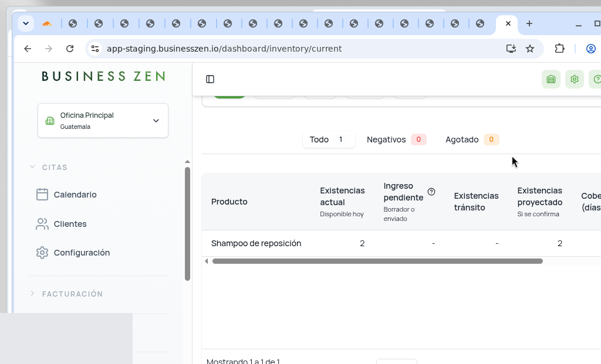The height and width of the screenshot is (364, 601).
Task: Click the sidebar scroll up arrow
Action: point(187,162)
